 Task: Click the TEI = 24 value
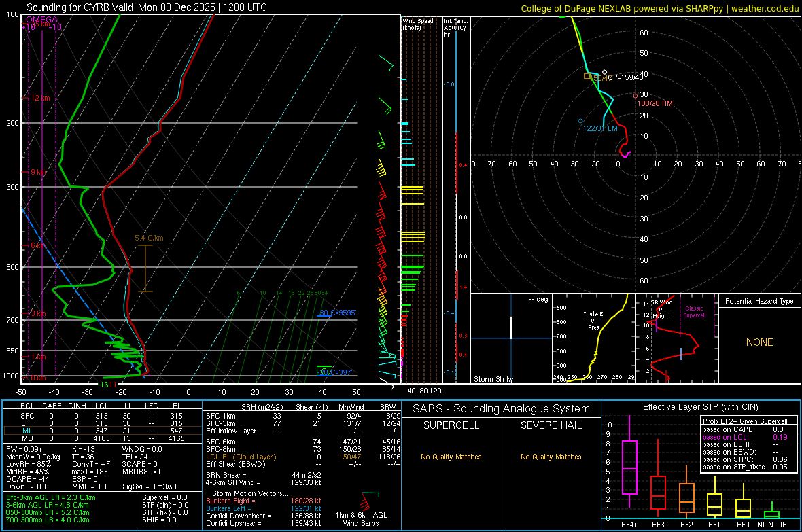coord(135,457)
